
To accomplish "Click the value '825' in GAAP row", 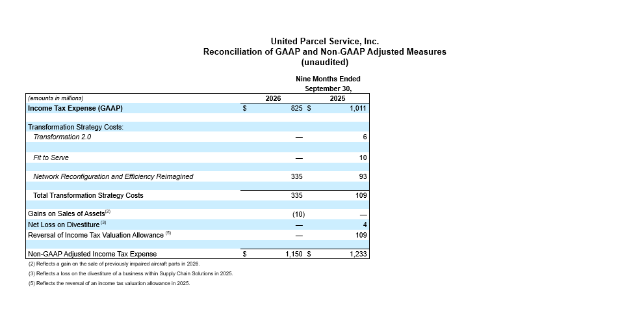I will point(296,109).
